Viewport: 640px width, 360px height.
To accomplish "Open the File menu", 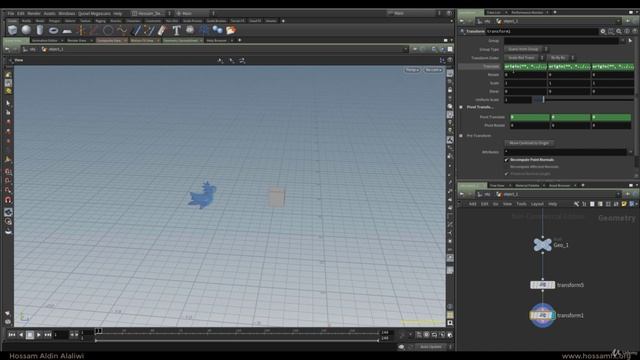I will click(11, 13).
